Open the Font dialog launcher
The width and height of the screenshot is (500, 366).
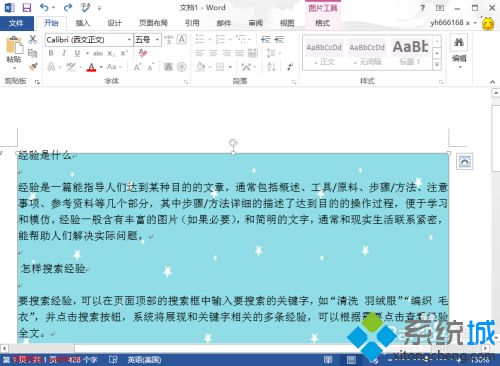click(x=186, y=82)
